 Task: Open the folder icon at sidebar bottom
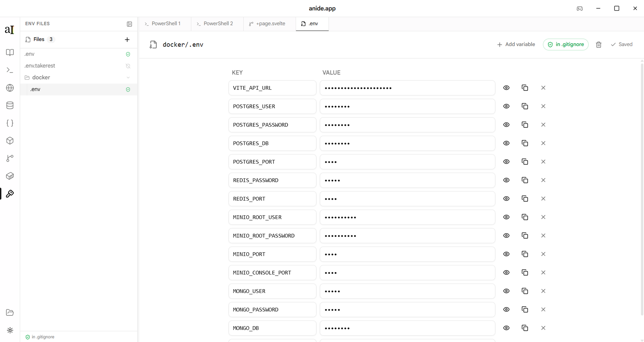click(x=10, y=312)
